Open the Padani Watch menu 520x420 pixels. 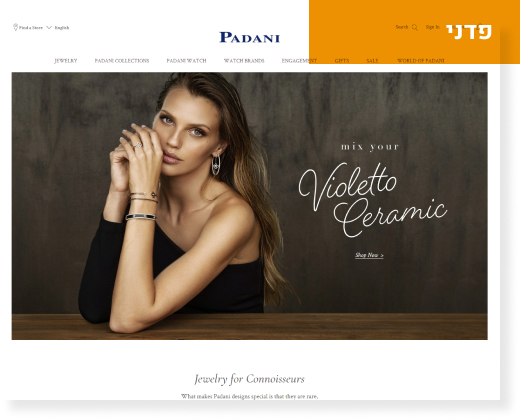(x=186, y=61)
